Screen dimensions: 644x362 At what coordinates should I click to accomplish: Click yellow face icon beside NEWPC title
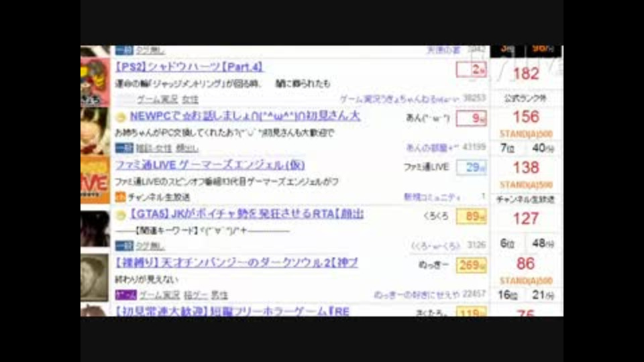click(x=120, y=117)
